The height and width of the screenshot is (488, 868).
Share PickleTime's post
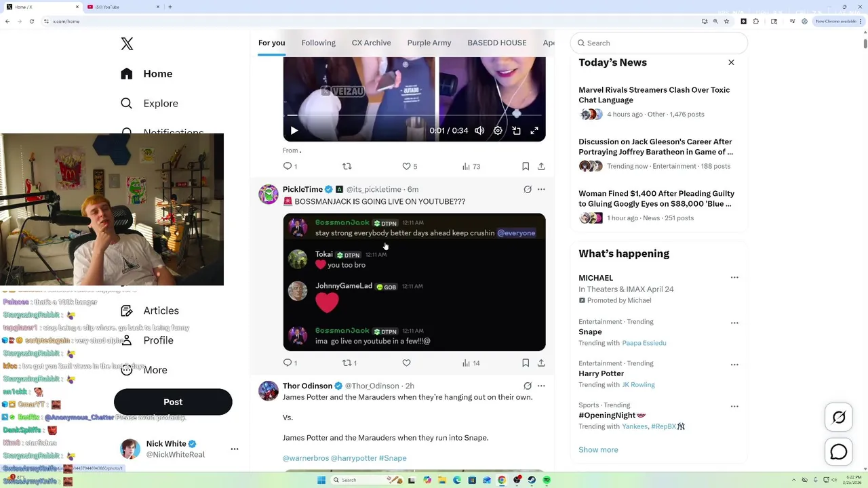click(541, 363)
